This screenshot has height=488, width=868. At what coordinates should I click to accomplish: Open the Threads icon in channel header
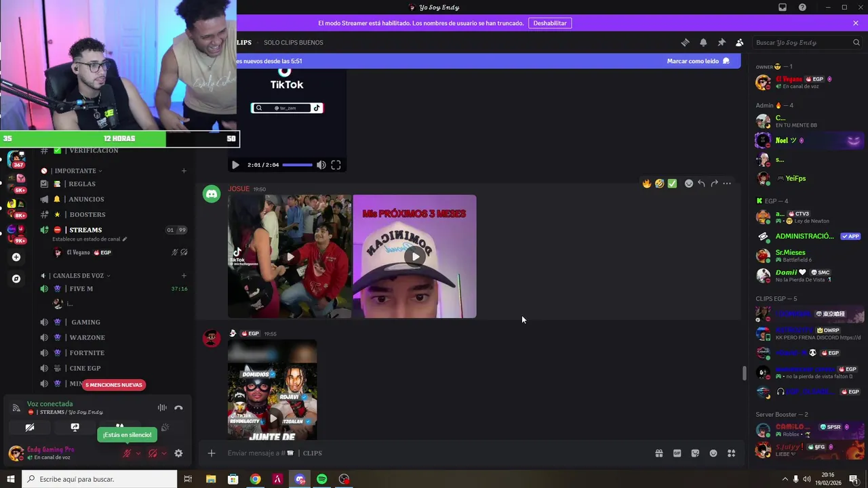coord(685,42)
